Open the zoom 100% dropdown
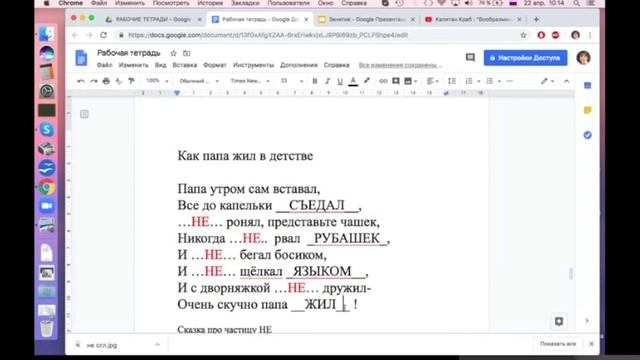This screenshot has width=640, height=360. (x=157, y=81)
